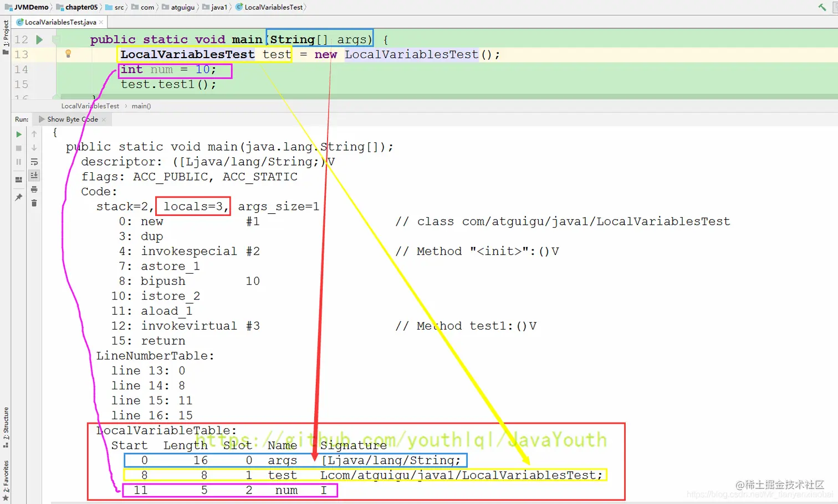Click src folder in the navigation bar
The image size is (838, 504).
pos(115,7)
